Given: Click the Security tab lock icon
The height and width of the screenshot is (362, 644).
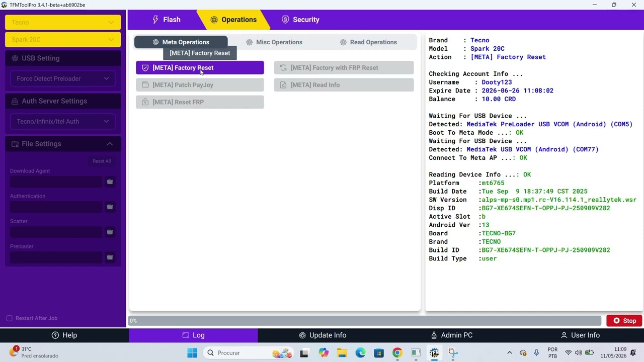Looking at the screenshot, I should pyautogui.click(x=285, y=20).
